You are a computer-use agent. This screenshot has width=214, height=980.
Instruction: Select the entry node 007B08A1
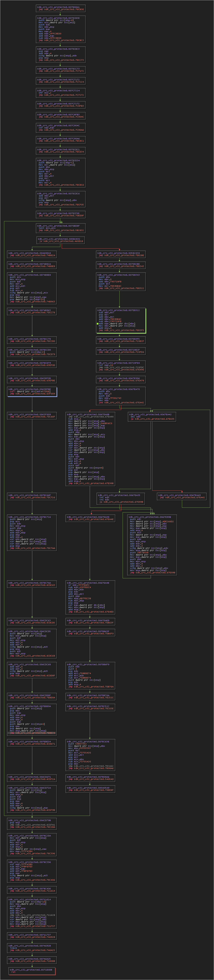pos(61,8)
